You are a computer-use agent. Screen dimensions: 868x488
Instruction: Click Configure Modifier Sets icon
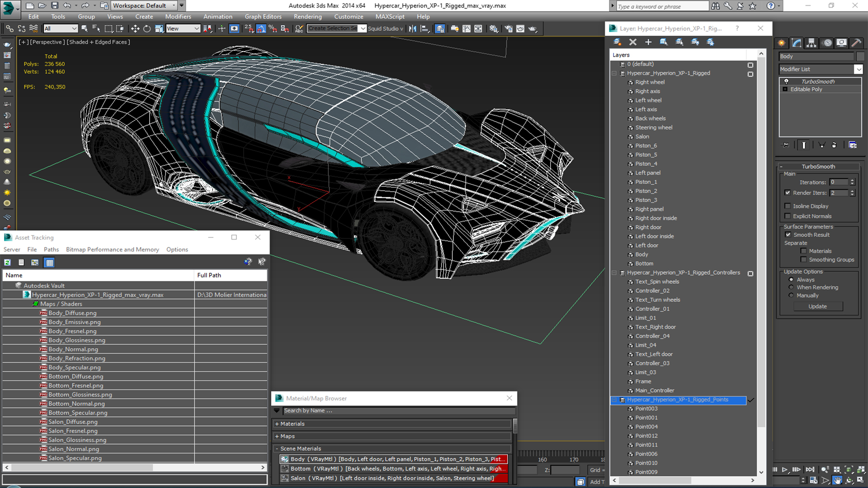[853, 145]
